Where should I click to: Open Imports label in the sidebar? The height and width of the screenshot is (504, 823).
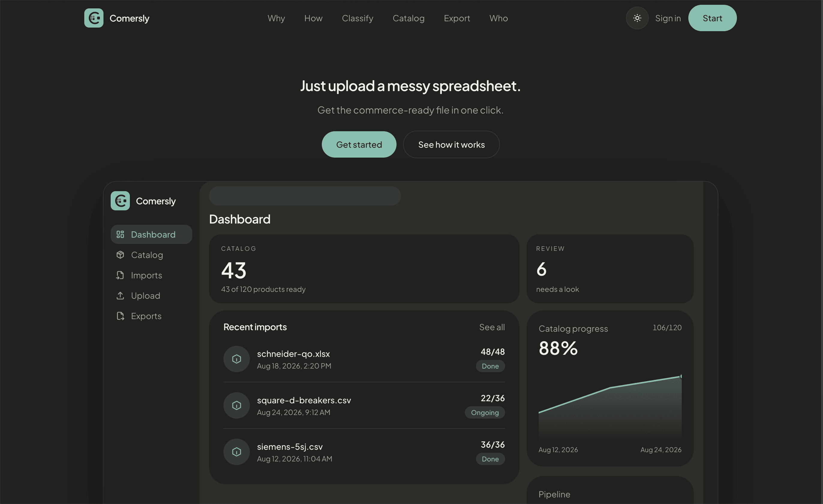146,275
